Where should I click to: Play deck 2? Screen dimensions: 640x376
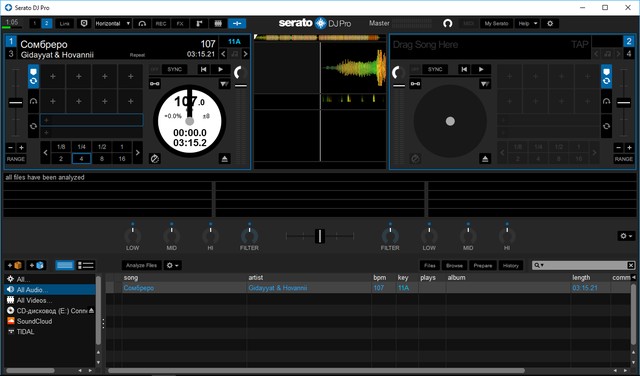[x=481, y=69]
